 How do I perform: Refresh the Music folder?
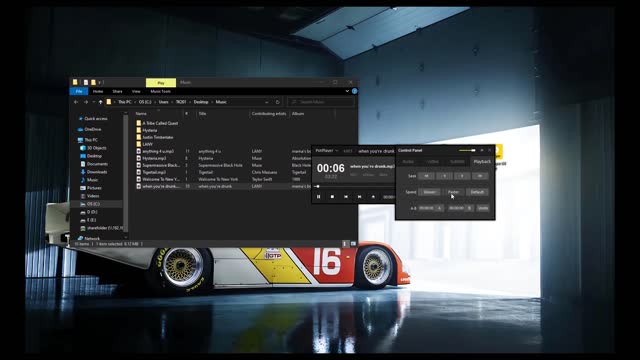pyautogui.click(x=278, y=102)
